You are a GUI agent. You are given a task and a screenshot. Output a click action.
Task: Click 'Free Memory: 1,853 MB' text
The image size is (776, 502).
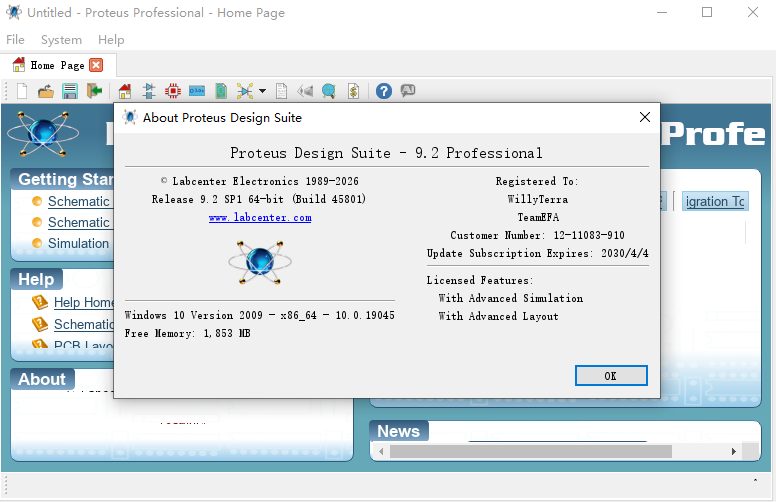click(x=188, y=333)
